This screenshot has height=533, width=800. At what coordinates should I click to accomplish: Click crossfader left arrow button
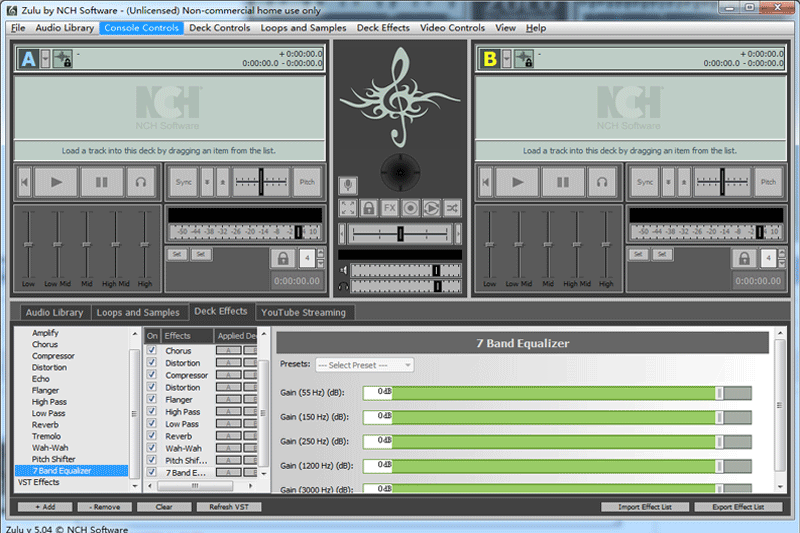click(342, 234)
